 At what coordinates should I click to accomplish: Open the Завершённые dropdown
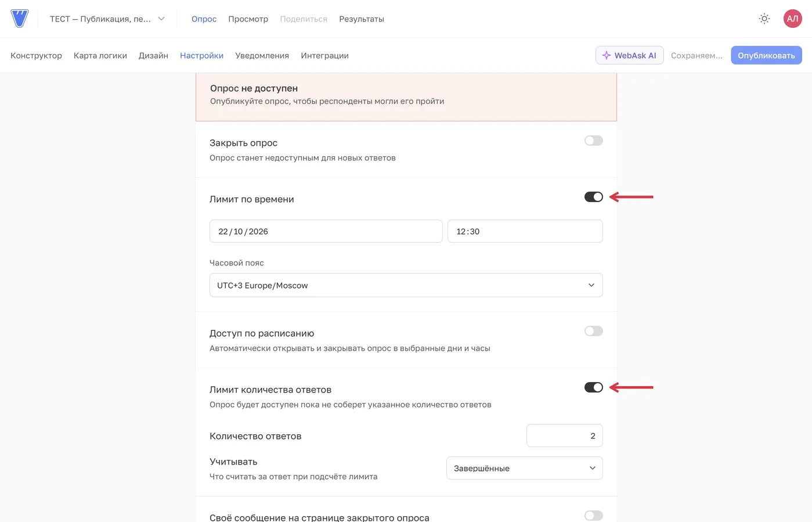524,468
